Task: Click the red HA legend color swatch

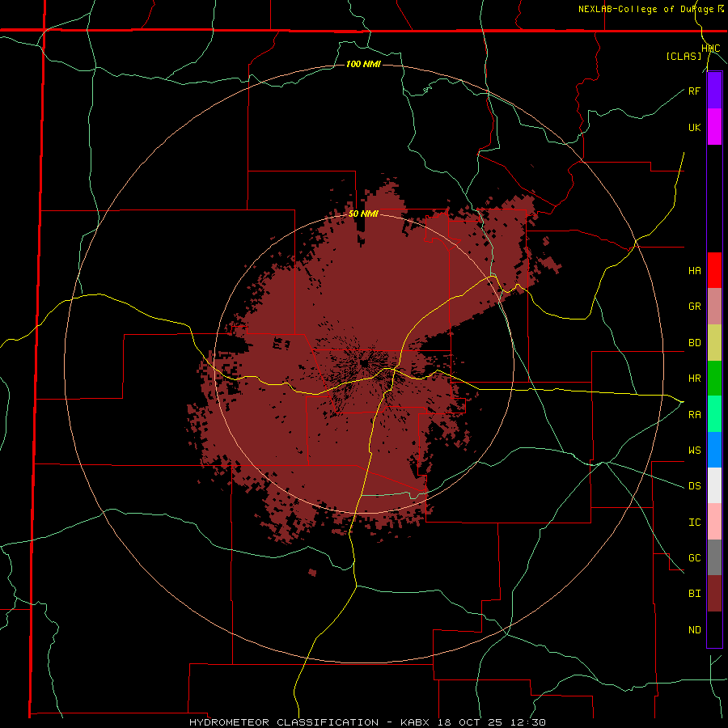Action: click(714, 270)
